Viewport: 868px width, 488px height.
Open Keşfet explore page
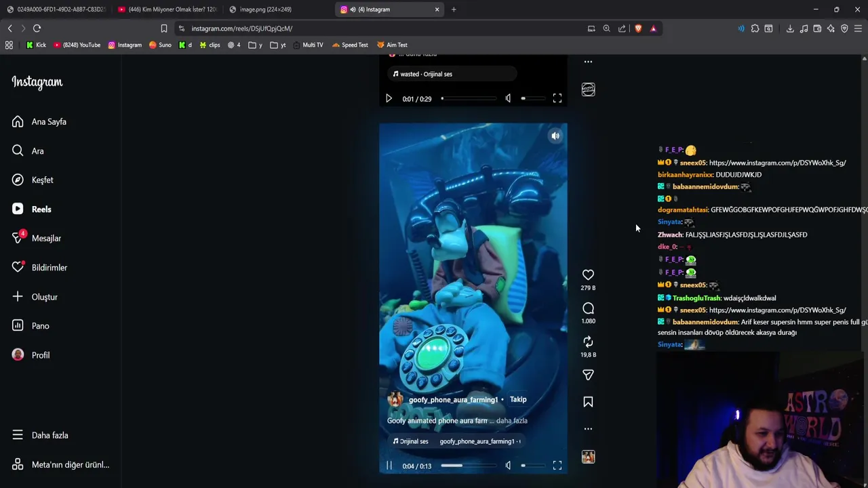(x=33, y=180)
